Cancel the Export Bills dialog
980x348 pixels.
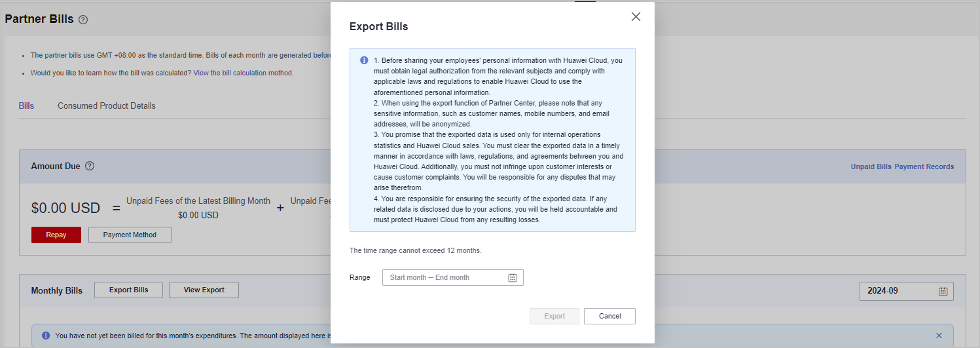point(609,317)
